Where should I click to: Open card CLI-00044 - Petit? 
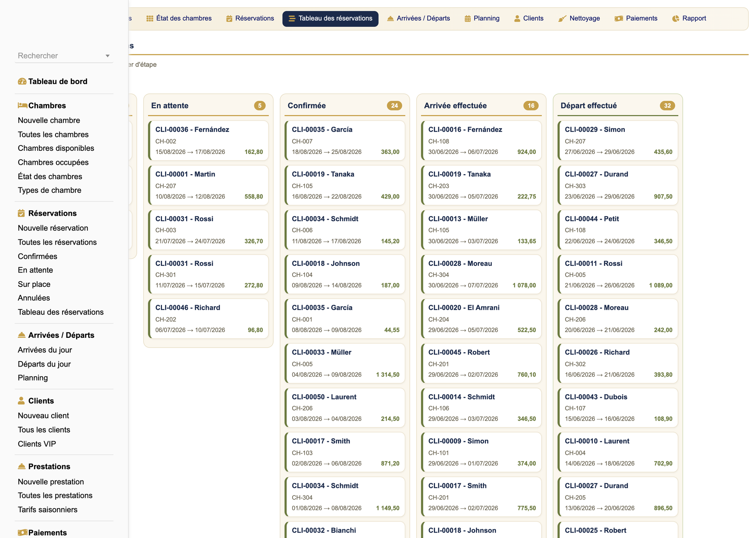(617, 229)
